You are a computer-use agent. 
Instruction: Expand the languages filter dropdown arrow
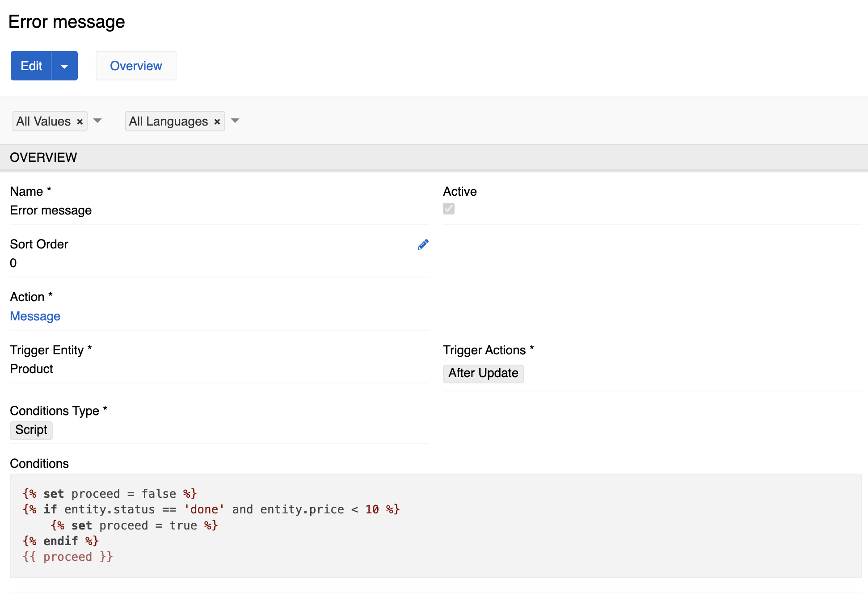tap(235, 121)
